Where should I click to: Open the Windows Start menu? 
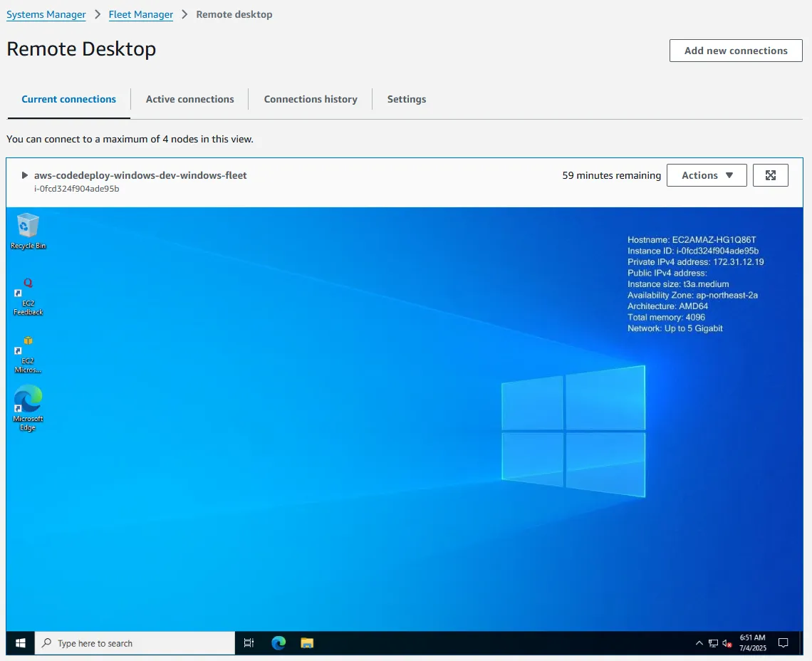pos(19,642)
